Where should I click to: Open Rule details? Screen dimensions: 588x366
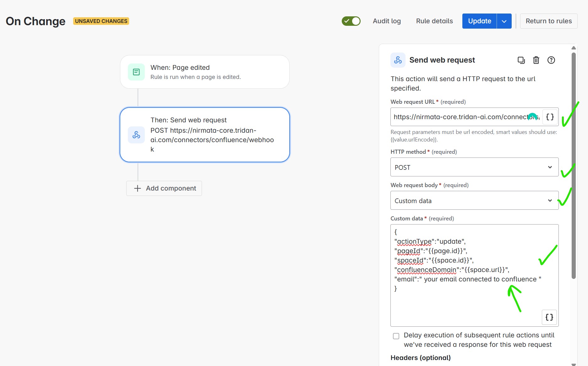434,21
